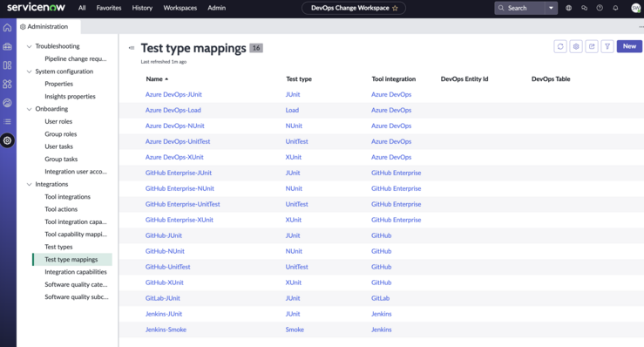Open Integration capabilities nav item
This screenshot has height=347, width=644.
pos(76,272)
